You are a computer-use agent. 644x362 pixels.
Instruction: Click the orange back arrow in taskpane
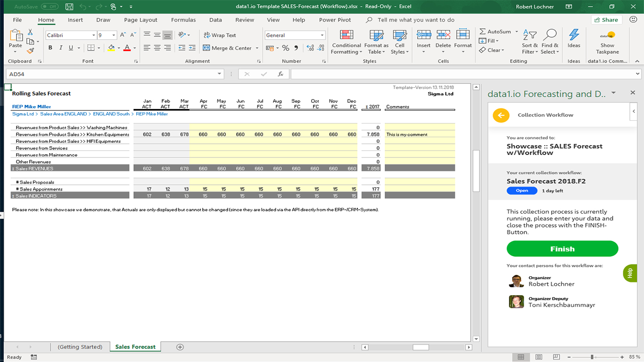click(501, 115)
